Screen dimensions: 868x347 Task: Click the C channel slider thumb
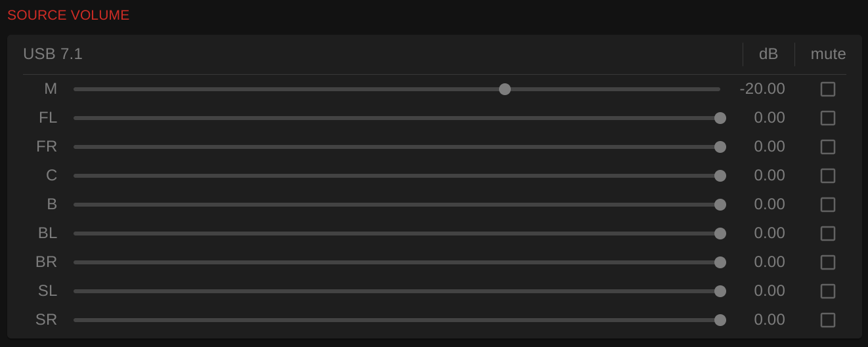pos(720,176)
